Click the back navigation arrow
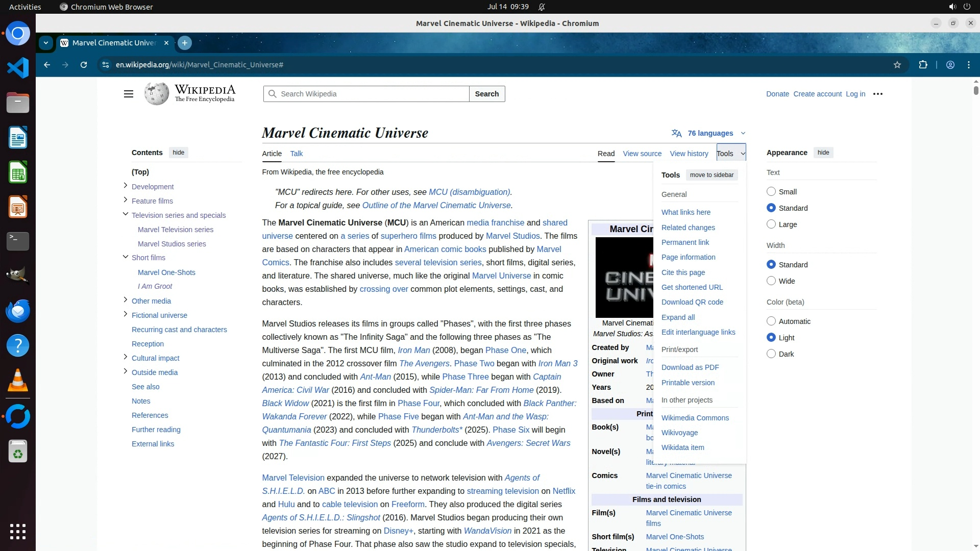The width and height of the screenshot is (980, 551). 47,65
